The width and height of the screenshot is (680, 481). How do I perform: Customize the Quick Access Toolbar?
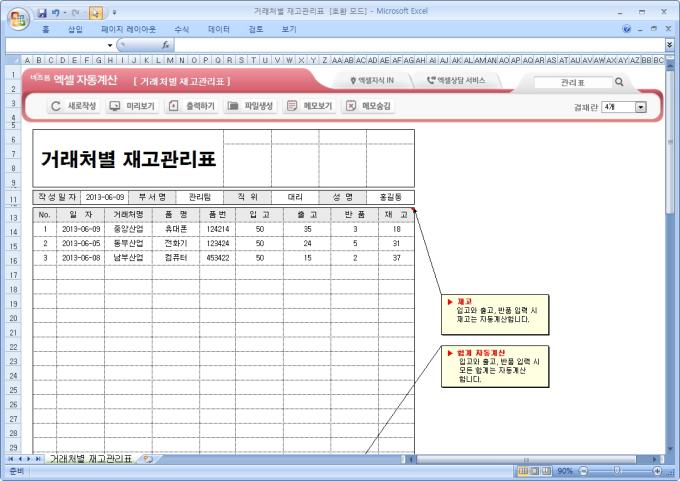[114, 13]
